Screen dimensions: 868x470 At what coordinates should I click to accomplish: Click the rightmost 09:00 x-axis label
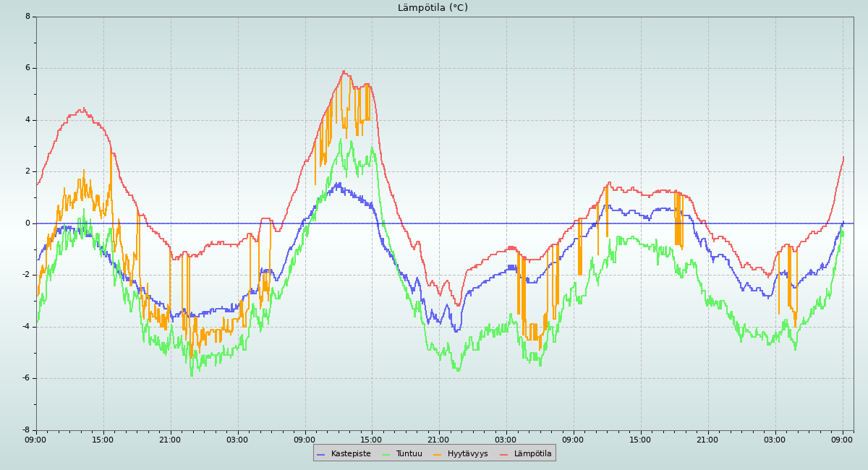(x=842, y=439)
